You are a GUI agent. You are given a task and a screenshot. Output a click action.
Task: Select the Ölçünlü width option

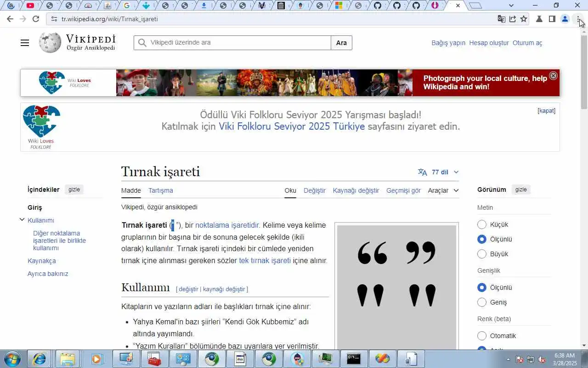[x=482, y=287]
